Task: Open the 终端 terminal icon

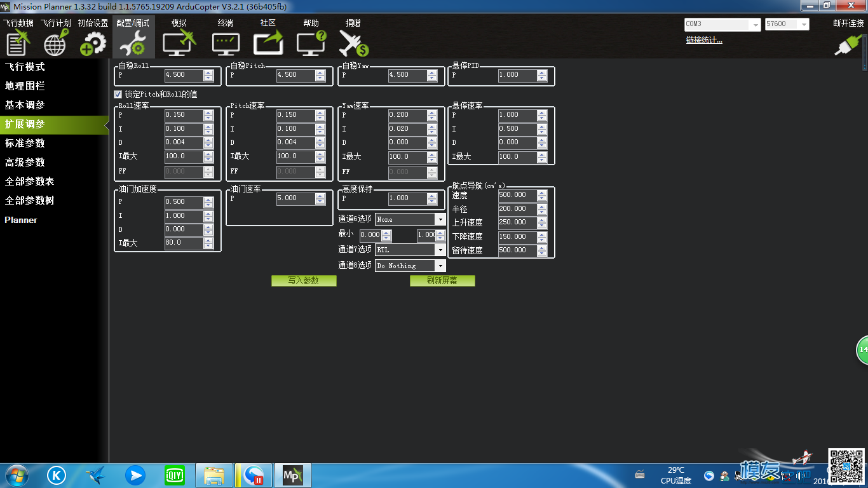Action: [x=226, y=43]
